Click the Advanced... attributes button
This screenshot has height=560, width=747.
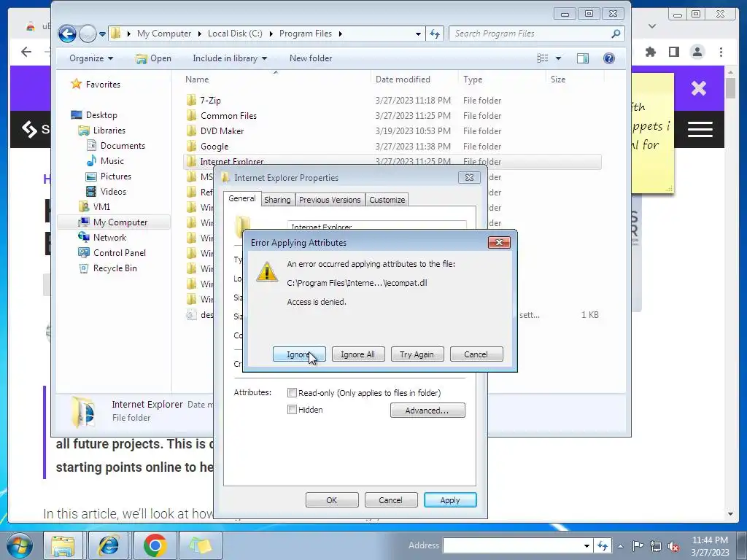pos(427,411)
